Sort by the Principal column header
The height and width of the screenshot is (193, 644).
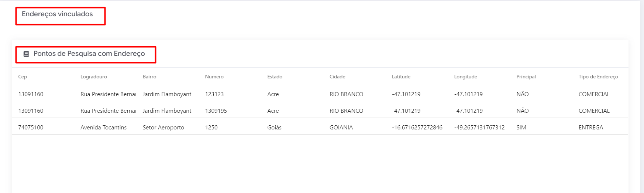pos(526,77)
